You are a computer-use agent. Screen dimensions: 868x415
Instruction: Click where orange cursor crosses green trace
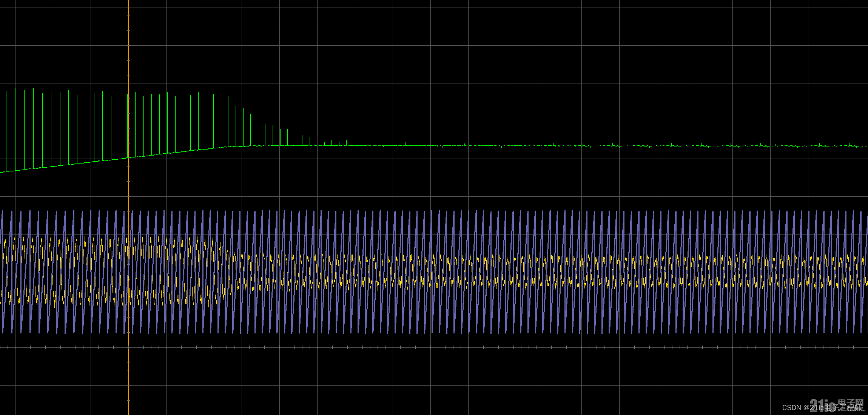click(128, 158)
